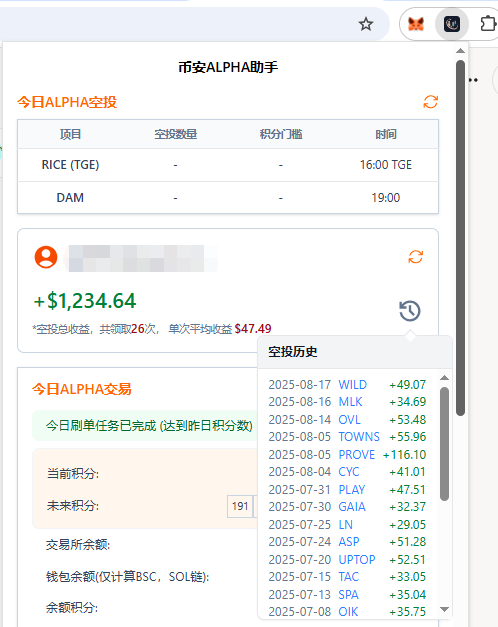Open the WILD token link
The image size is (498, 627).
click(352, 385)
